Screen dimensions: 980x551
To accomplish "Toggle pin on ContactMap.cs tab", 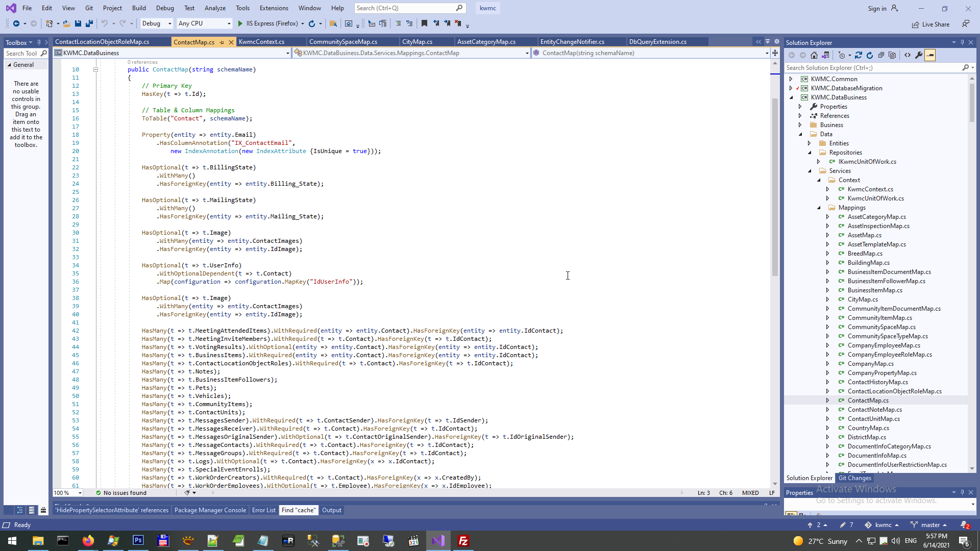I will pos(222,42).
